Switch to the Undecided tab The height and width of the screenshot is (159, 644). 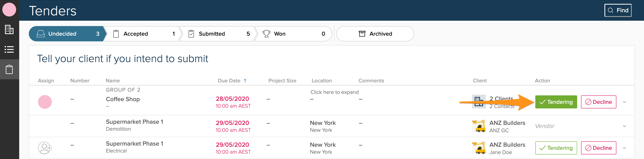click(x=68, y=34)
